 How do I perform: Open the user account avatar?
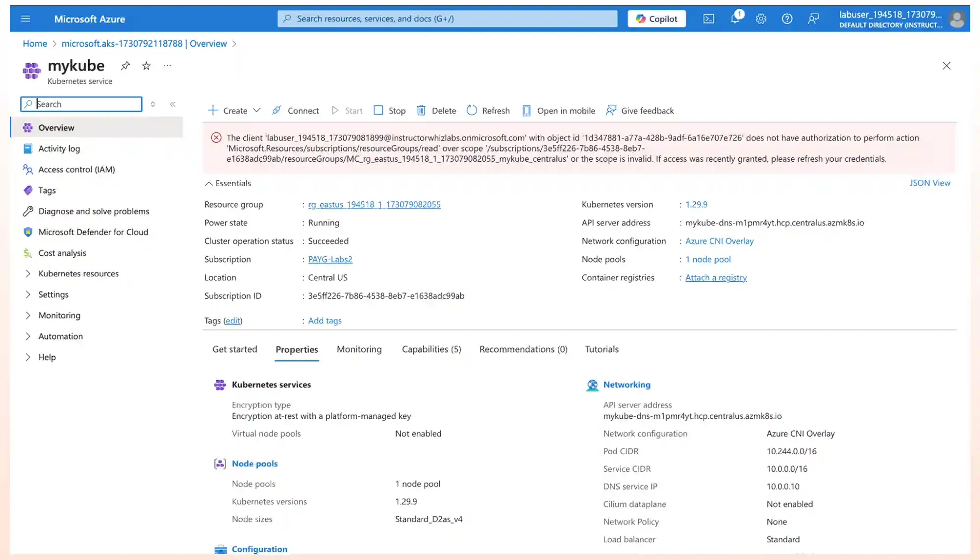click(956, 19)
